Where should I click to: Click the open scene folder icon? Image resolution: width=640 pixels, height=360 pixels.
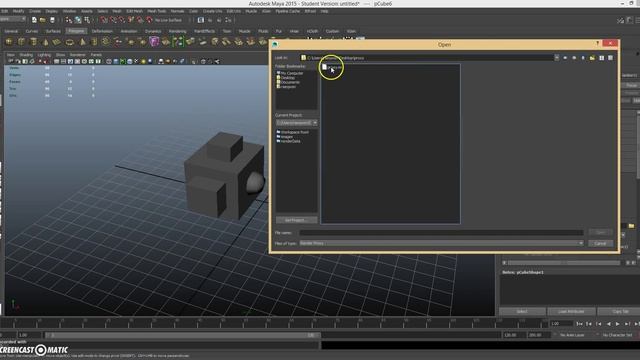[43, 20]
